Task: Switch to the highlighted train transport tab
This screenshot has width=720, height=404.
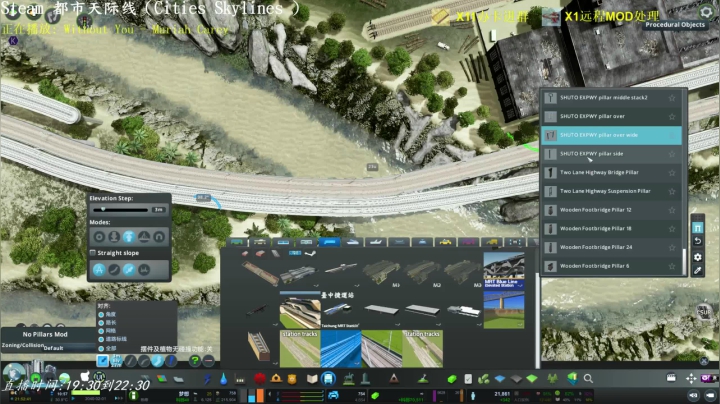Action: [329, 242]
